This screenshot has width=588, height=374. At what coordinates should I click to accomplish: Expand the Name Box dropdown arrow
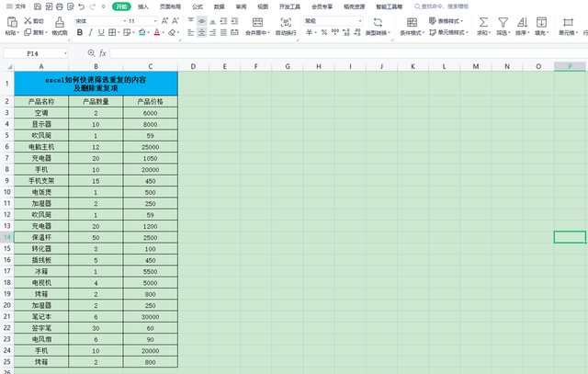point(65,53)
